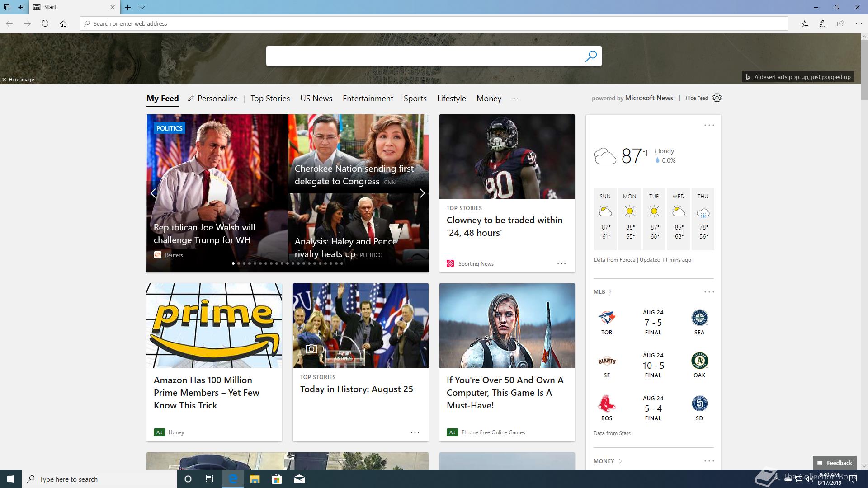Switch to Top Stories tab
The height and width of the screenshot is (488, 868).
click(x=270, y=99)
